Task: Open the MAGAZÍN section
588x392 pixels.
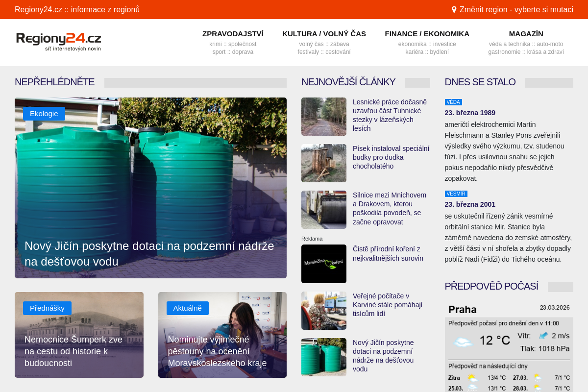Action: click(526, 33)
